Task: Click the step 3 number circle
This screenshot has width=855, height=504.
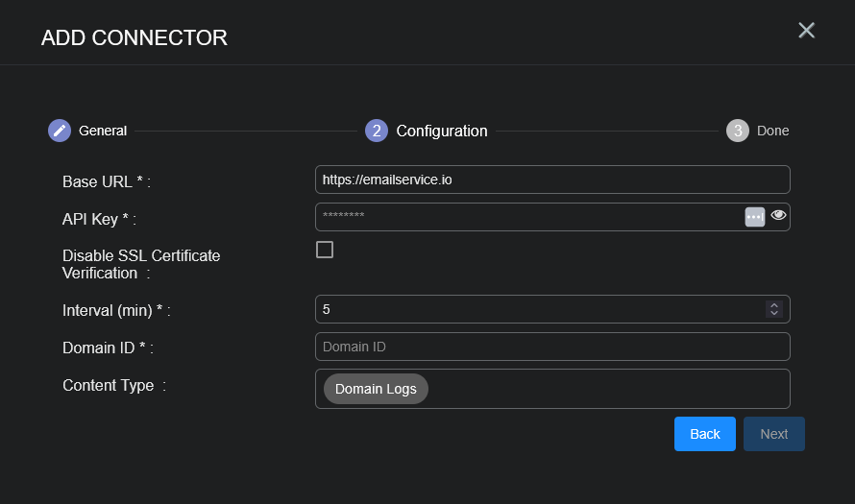Action: [x=737, y=131]
